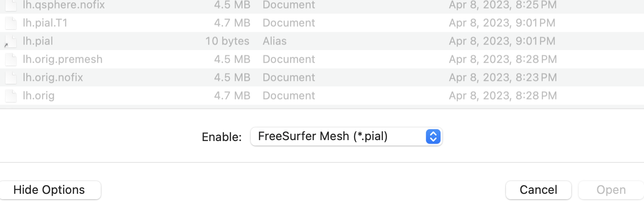Click the Alias kind label

pyautogui.click(x=274, y=41)
